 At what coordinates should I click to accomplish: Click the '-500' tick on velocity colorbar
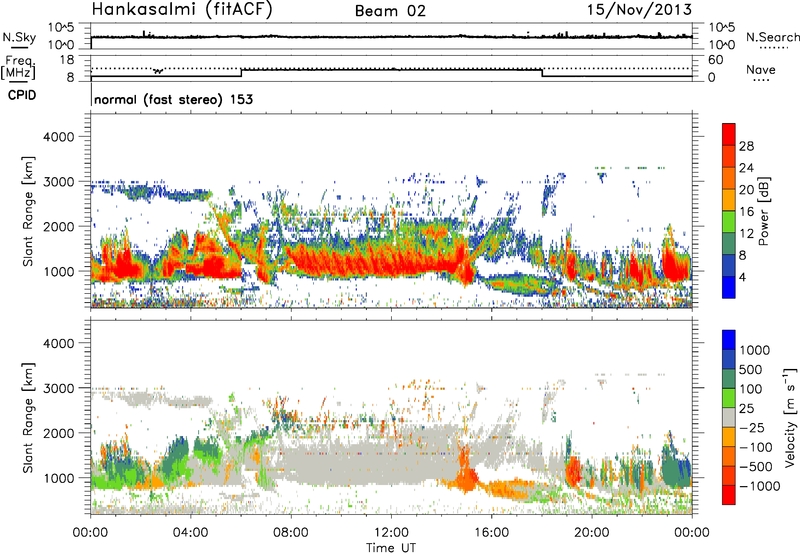point(755,466)
